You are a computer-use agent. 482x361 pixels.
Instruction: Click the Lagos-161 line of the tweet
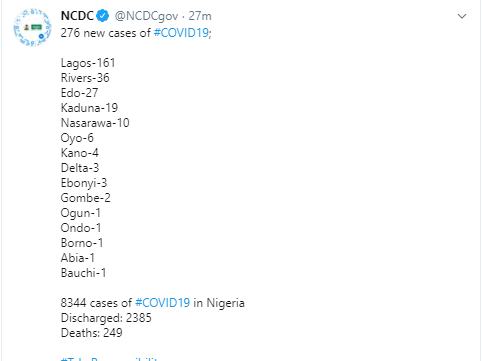tap(88, 63)
